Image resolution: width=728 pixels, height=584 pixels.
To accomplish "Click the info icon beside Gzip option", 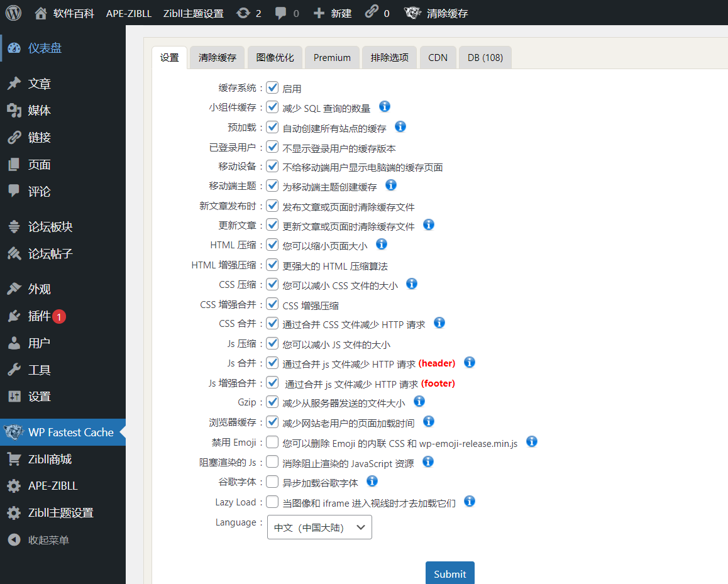I will click(x=419, y=401).
